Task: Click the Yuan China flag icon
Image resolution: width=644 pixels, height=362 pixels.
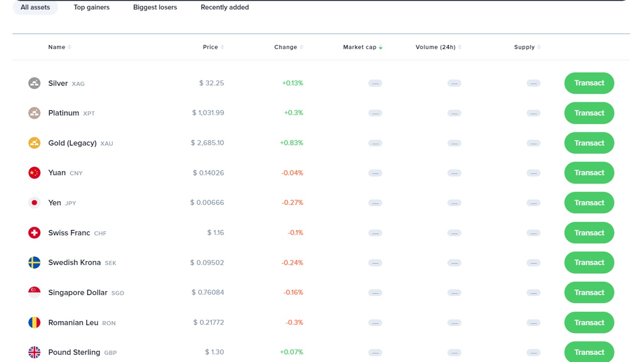Action: 34,173
